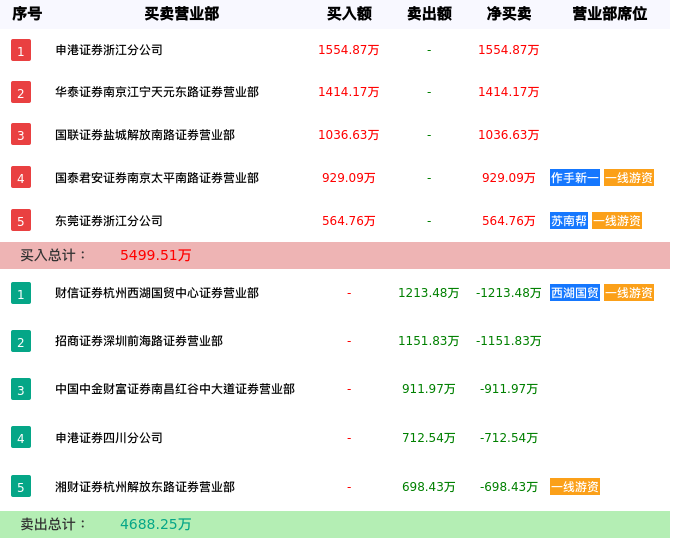Select buy amount 1554.87万
The image size is (676, 540).
tap(349, 50)
